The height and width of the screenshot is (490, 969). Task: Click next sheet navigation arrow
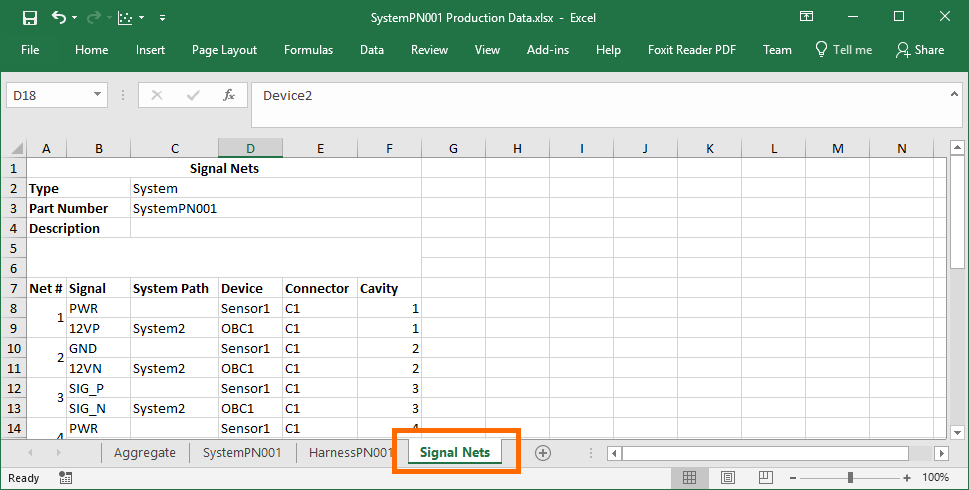click(x=59, y=453)
